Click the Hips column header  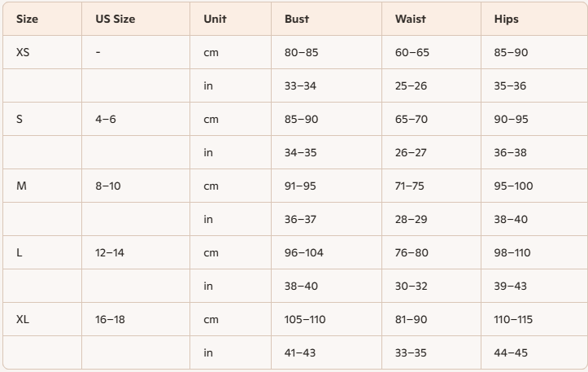506,19
